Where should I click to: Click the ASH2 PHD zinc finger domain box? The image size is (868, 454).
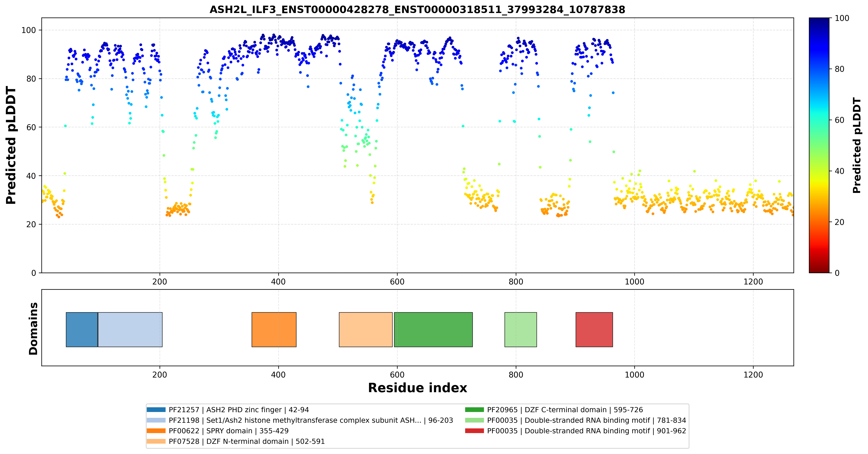pyautogui.click(x=82, y=329)
